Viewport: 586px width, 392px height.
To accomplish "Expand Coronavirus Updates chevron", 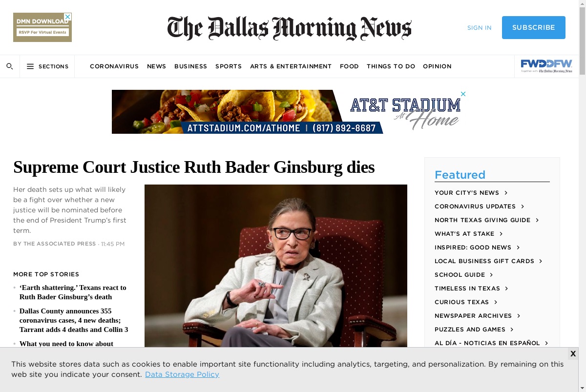I will (523, 206).
